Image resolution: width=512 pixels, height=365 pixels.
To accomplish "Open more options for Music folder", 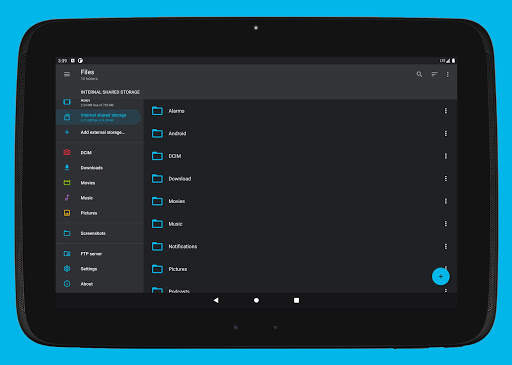I will click(x=446, y=224).
